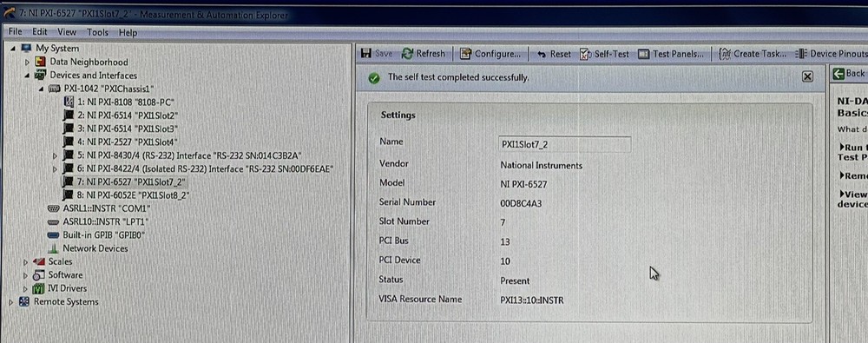868x343 pixels.
Task: Run Self-Test from the toolbar
Action: 604,54
